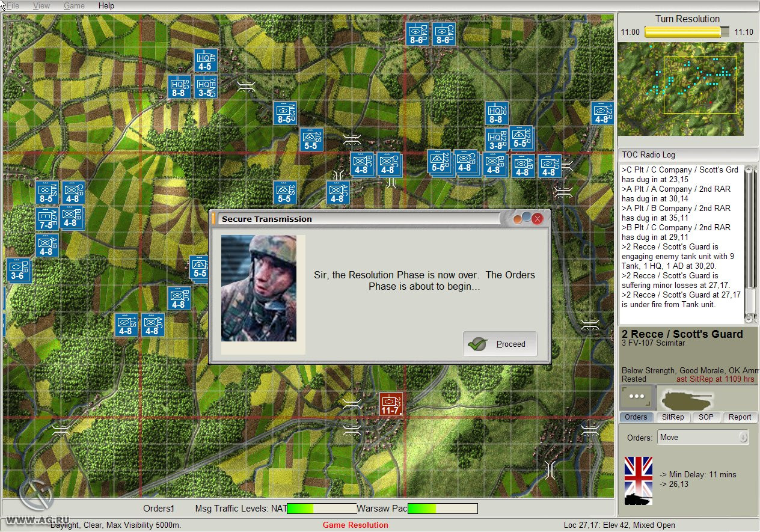This screenshot has height=532, width=760.
Task: Select the HQ 2R unit rated 8-8
Action: point(497,113)
